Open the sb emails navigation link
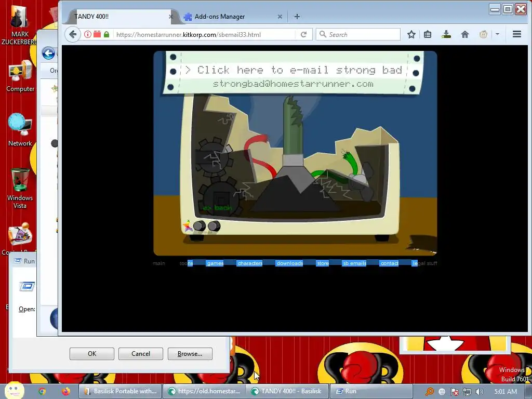The height and width of the screenshot is (399, 532). coord(354,263)
